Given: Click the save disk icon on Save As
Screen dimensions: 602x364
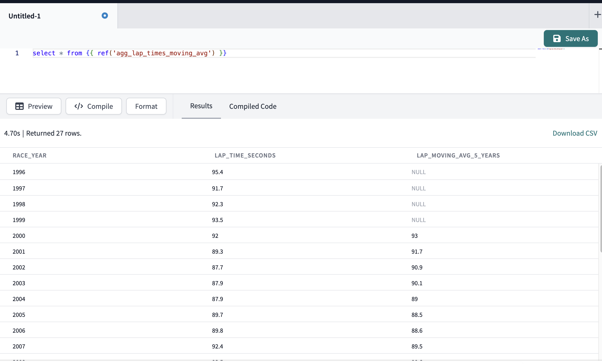Looking at the screenshot, I should [557, 38].
